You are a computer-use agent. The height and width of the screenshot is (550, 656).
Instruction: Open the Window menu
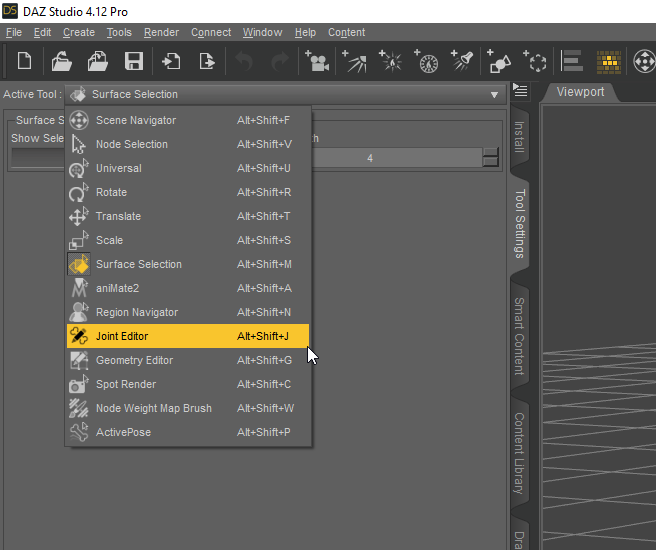tap(262, 32)
